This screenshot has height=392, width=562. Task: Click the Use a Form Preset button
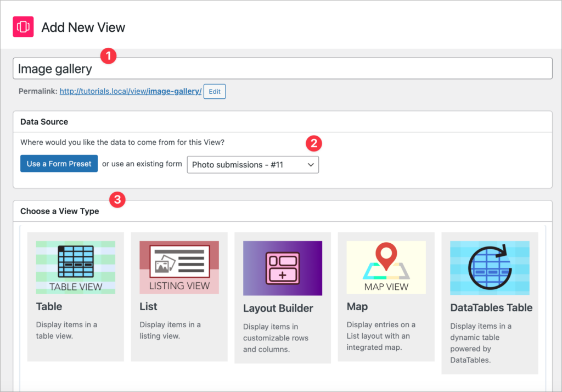tap(59, 164)
